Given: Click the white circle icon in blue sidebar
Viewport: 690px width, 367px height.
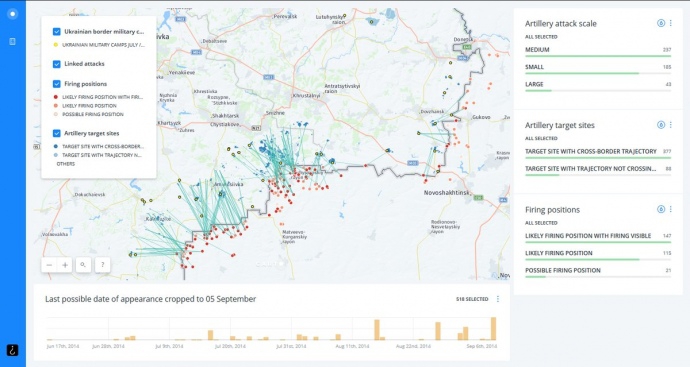Looking at the screenshot, I should pos(13,14).
